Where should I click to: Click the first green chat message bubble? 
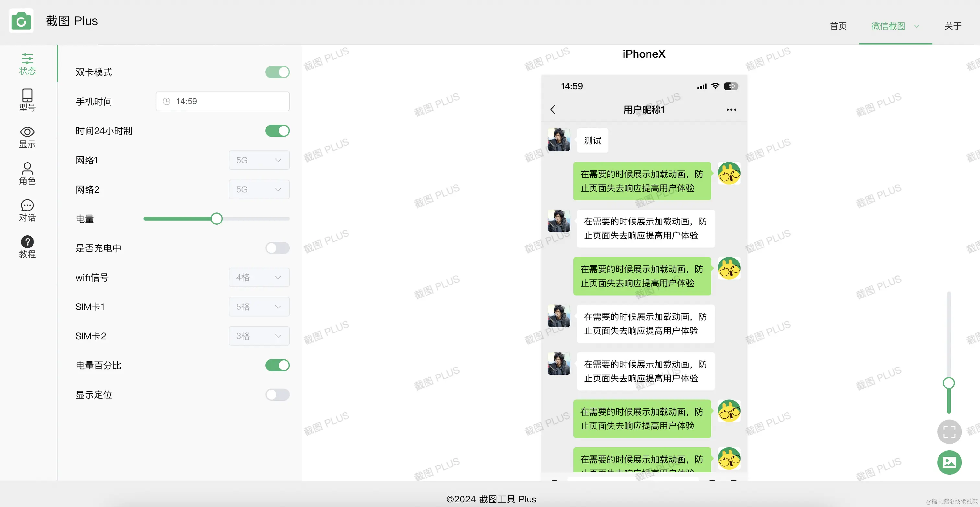coord(642,181)
